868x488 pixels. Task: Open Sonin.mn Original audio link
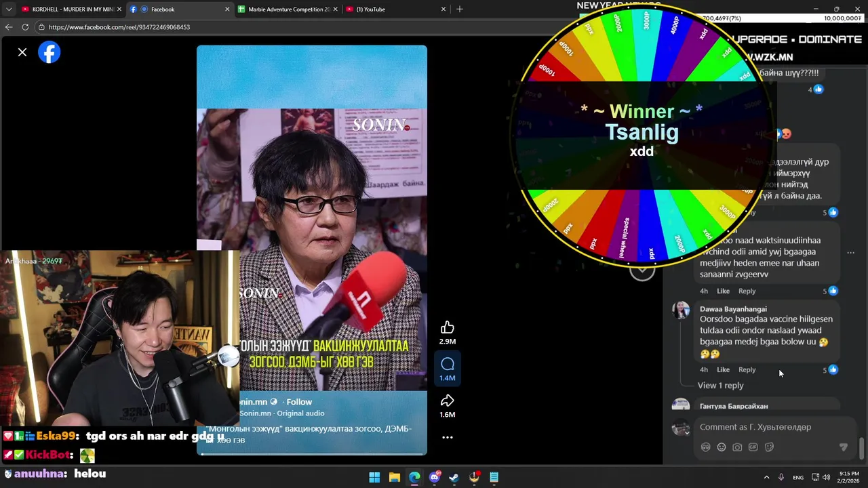pyautogui.click(x=281, y=413)
